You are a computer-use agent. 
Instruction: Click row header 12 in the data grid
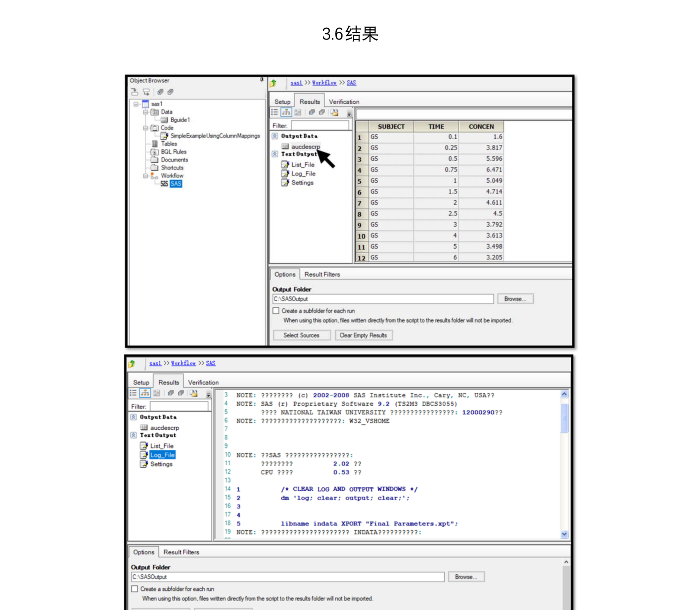362,258
